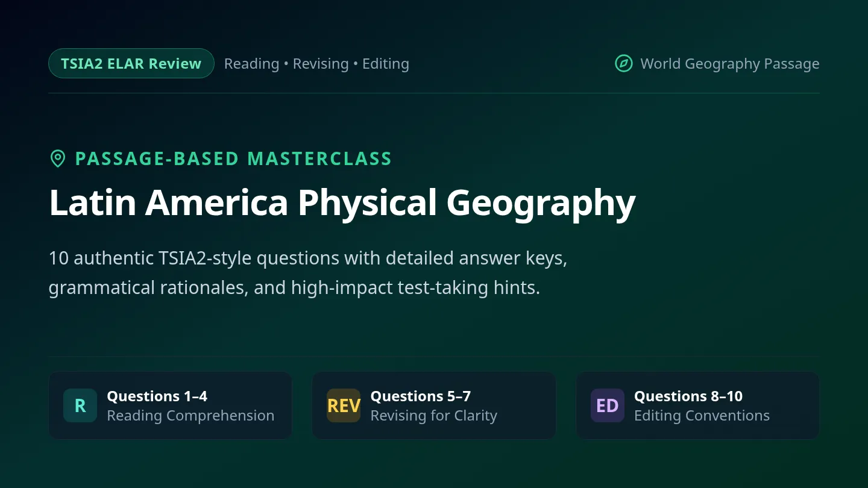The image size is (868, 488).
Task: Click the Questions 1–4 label
Action: pyautogui.click(x=157, y=396)
